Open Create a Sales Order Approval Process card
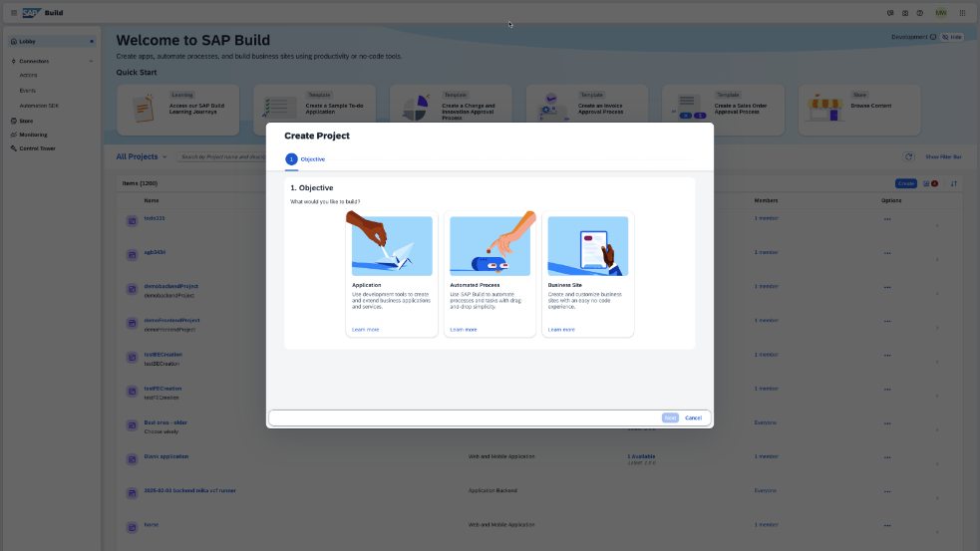 tap(723, 110)
